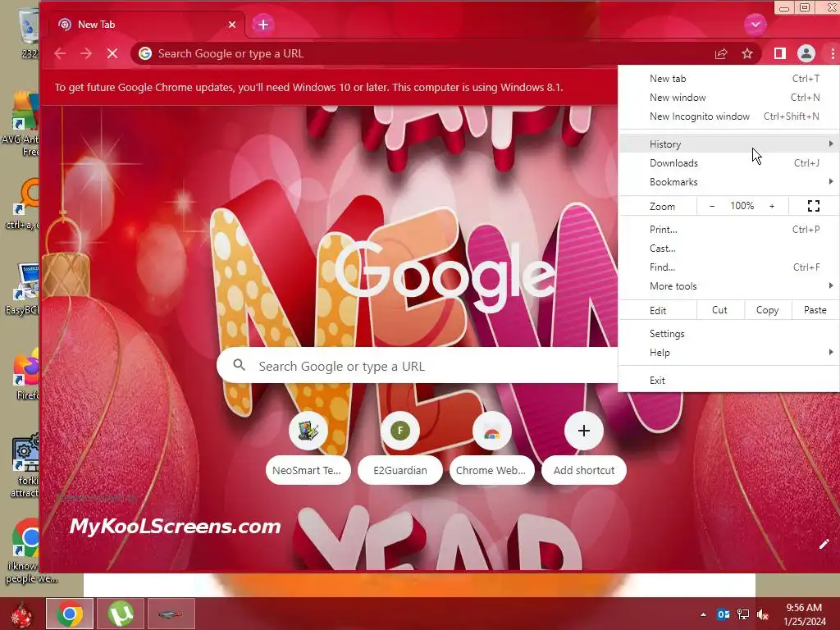Viewport: 840px width, 630px height.
Task: Choose New Incognito window
Action: [x=729, y=116]
